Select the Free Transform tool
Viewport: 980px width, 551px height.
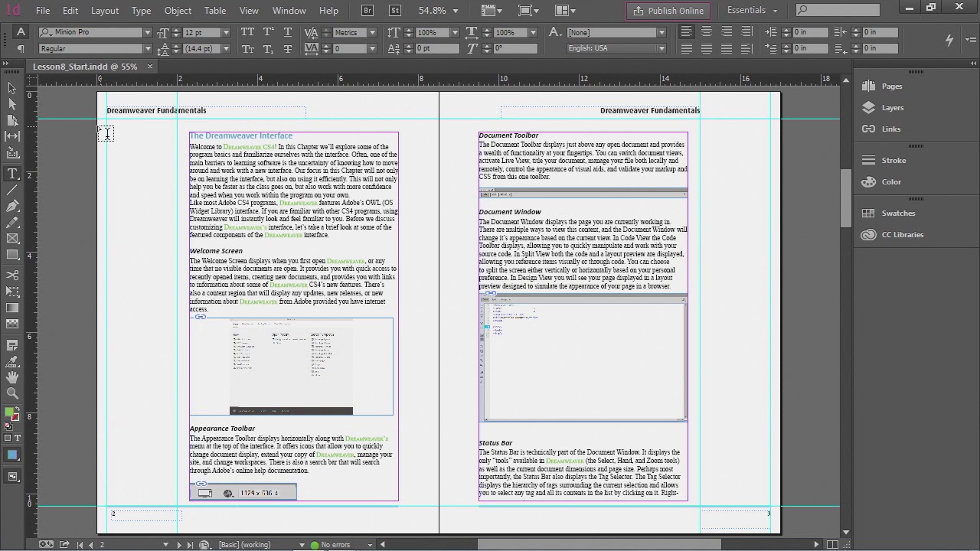coord(12,291)
